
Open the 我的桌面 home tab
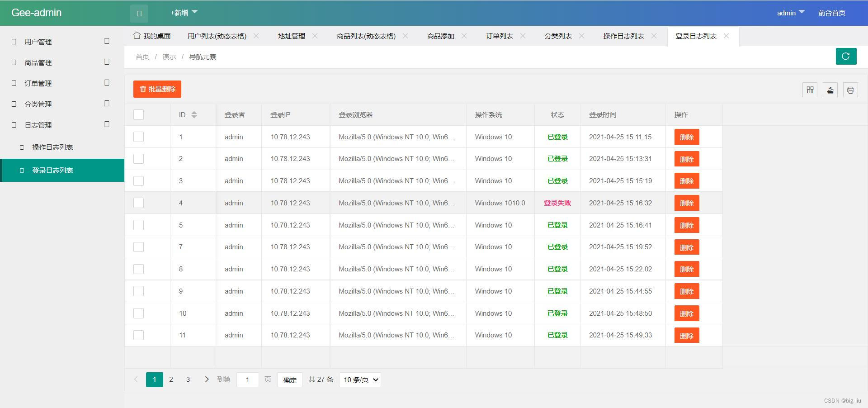tap(152, 36)
